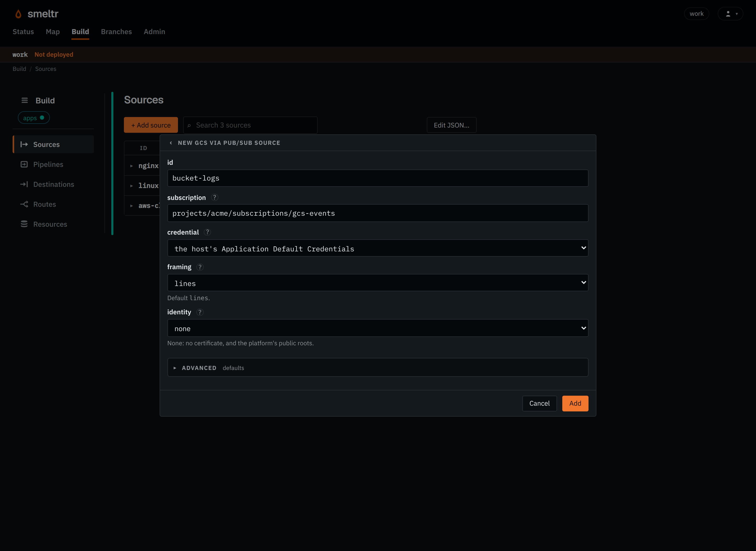Click the work branch pill

click(697, 14)
